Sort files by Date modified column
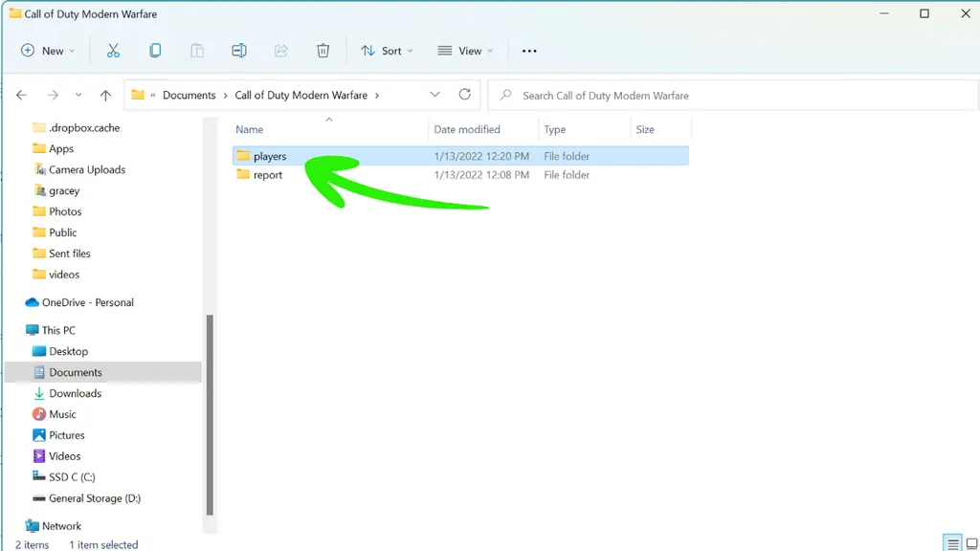Viewport: 980px width, 551px height. click(x=467, y=129)
